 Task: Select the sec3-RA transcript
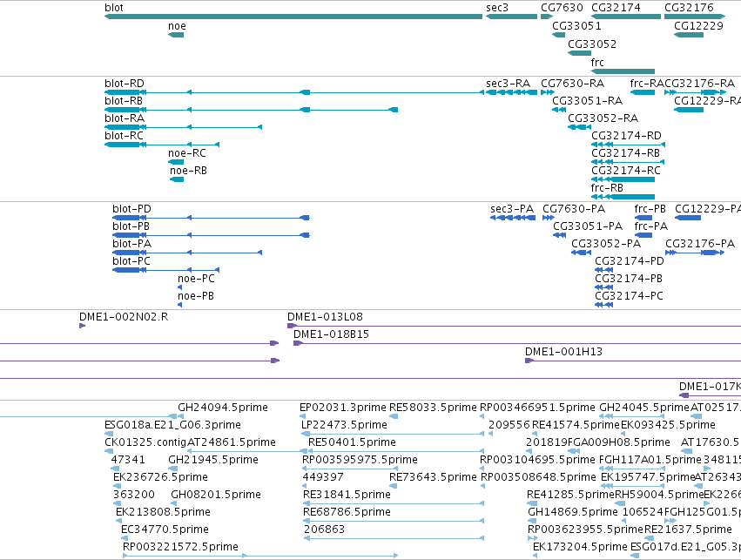[x=512, y=92]
